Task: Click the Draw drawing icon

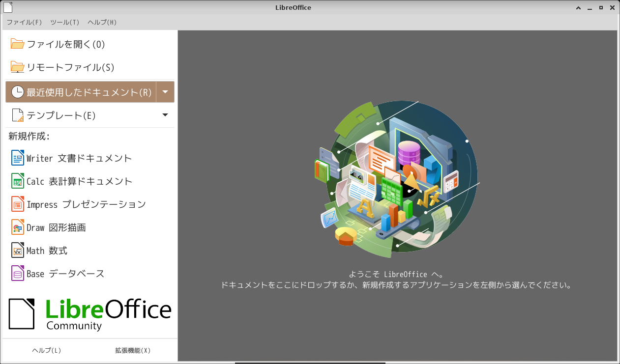Action: pyautogui.click(x=18, y=227)
